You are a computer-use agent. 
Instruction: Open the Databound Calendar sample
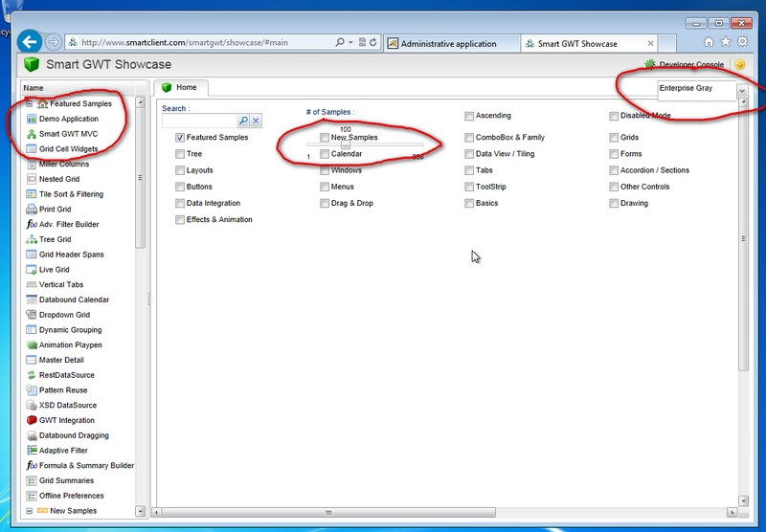(x=73, y=299)
